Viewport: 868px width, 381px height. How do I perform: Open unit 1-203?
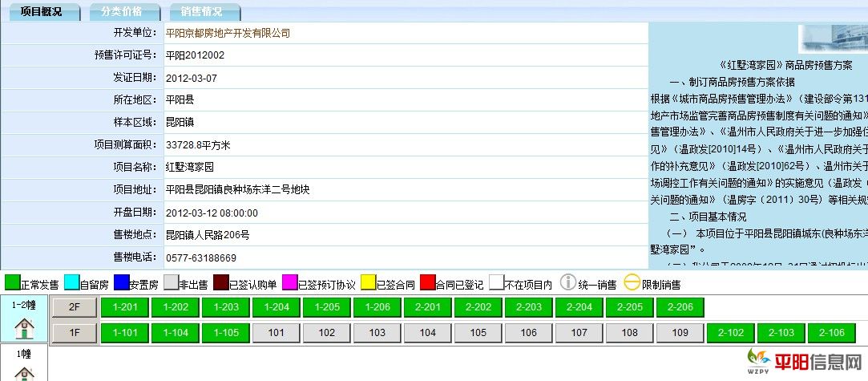point(226,307)
